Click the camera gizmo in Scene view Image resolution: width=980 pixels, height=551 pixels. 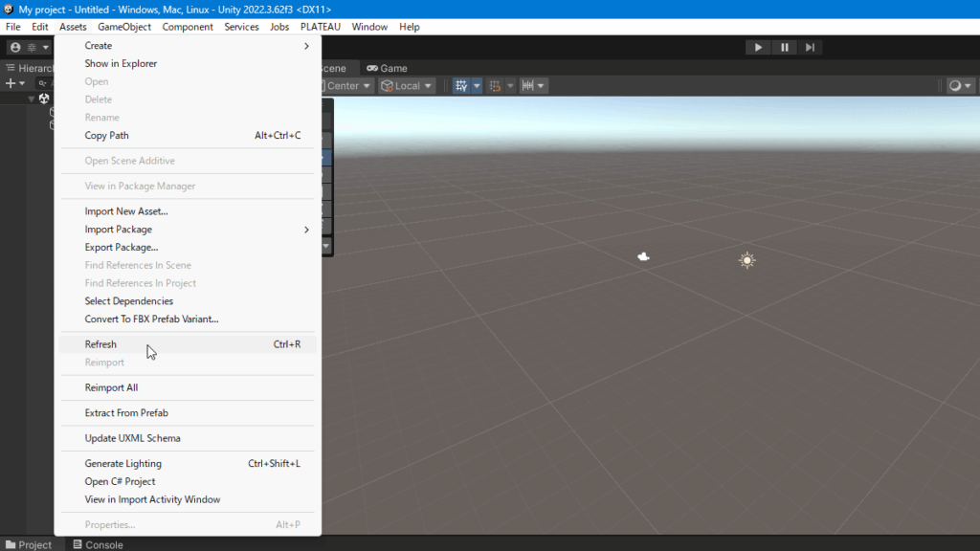point(644,256)
